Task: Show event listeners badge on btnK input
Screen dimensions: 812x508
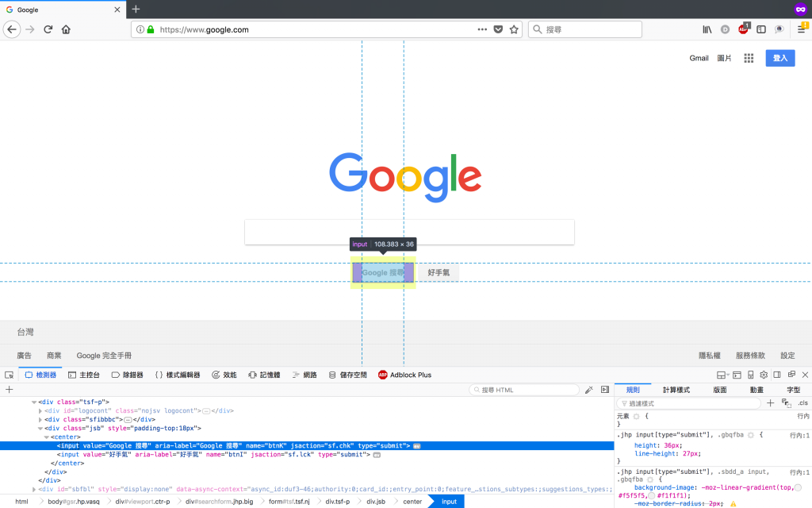Action: (x=417, y=446)
